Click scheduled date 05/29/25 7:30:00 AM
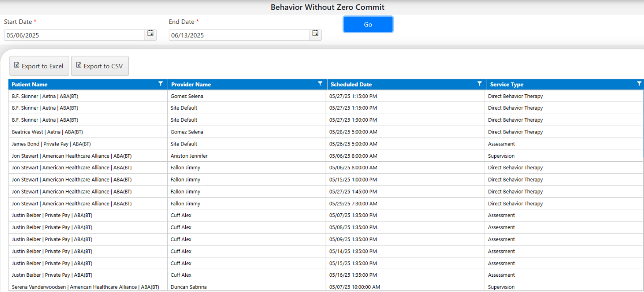The width and height of the screenshot is (644, 292). click(x=353, y=204)
